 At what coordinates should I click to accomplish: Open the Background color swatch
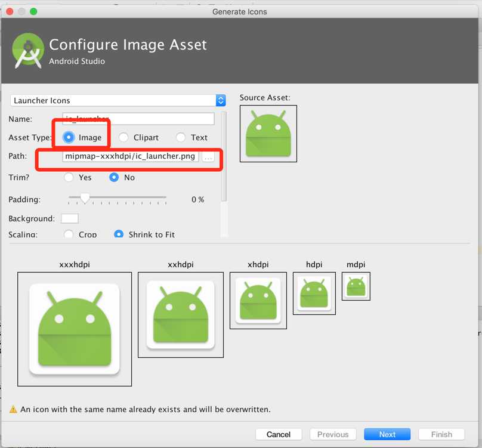click(70, 218)
